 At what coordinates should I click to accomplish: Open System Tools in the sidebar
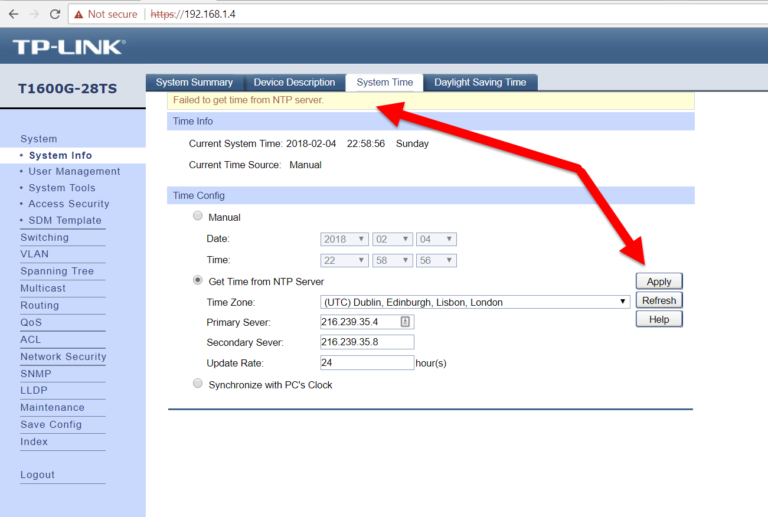coord(62,188)
